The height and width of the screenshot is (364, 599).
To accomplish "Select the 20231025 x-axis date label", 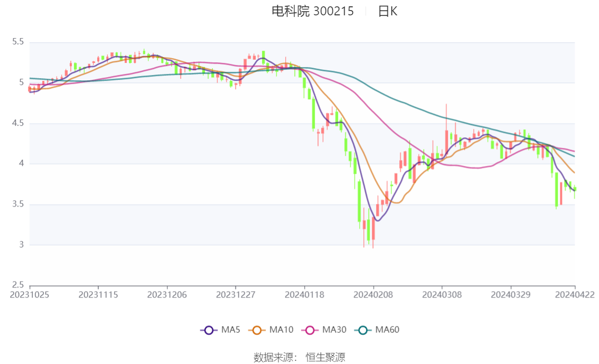I will [30, 295].
